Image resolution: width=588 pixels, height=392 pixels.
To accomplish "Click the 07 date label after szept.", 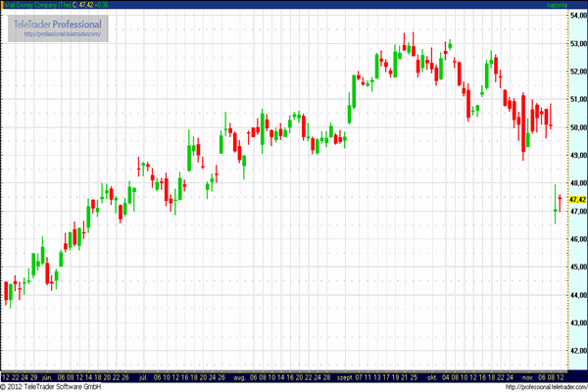I will (359, 377).
